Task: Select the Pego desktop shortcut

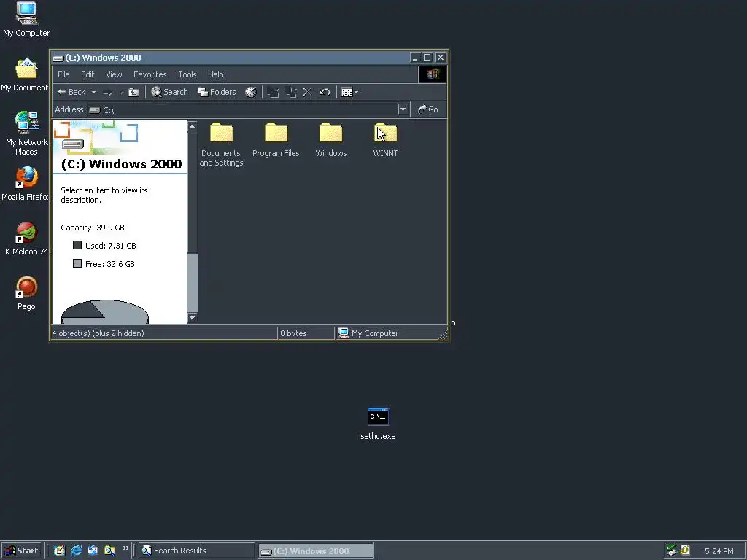Action: (26, 294)
